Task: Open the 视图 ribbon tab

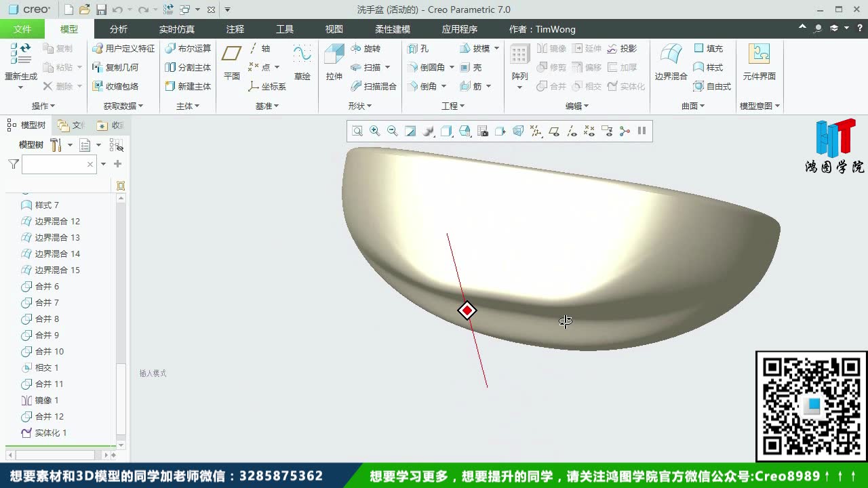Action: [x=334, y=28]
